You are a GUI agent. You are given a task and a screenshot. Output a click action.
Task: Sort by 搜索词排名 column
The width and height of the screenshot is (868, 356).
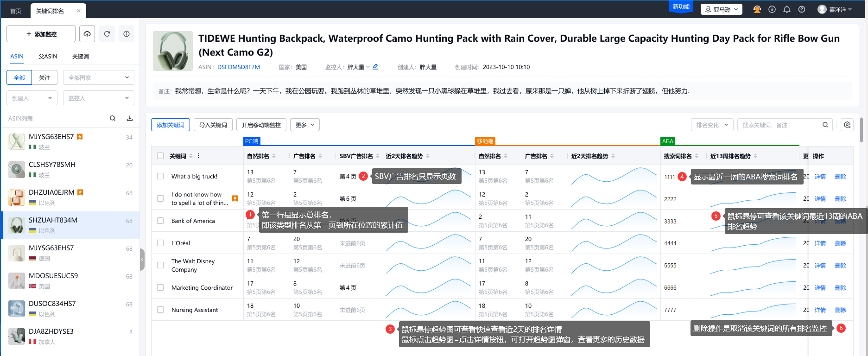(697, 156)
